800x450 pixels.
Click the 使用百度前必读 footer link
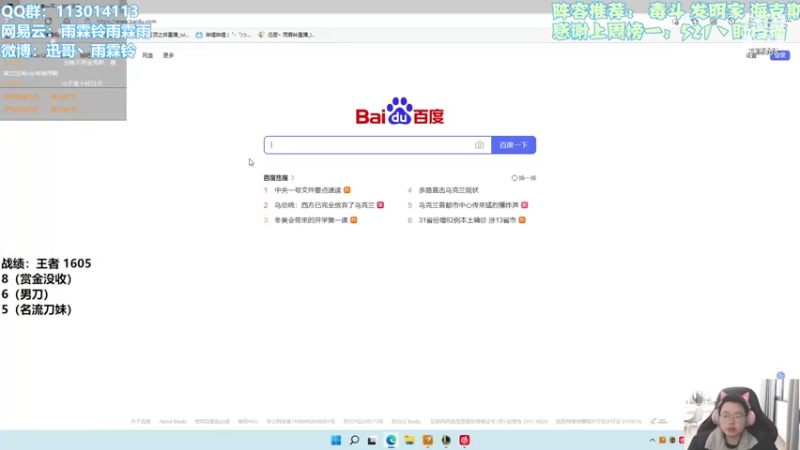(212, 421)
